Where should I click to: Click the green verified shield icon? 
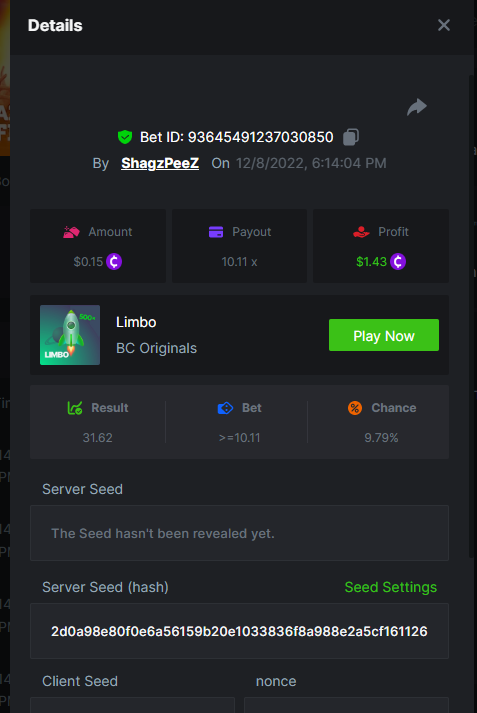click(x=125, y=137)
